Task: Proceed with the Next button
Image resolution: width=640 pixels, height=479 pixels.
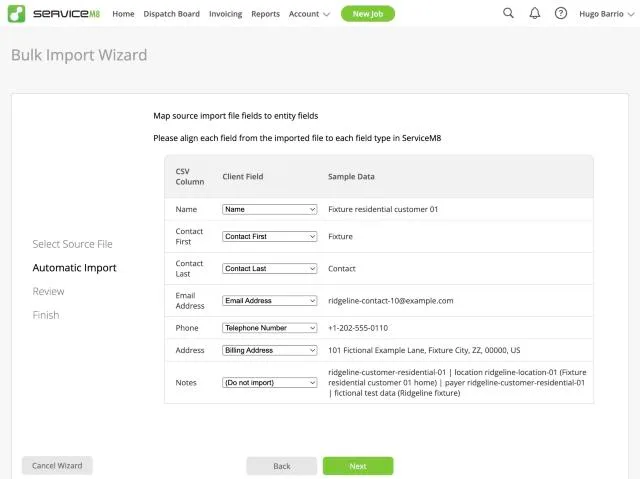Action: coord(358,466)
